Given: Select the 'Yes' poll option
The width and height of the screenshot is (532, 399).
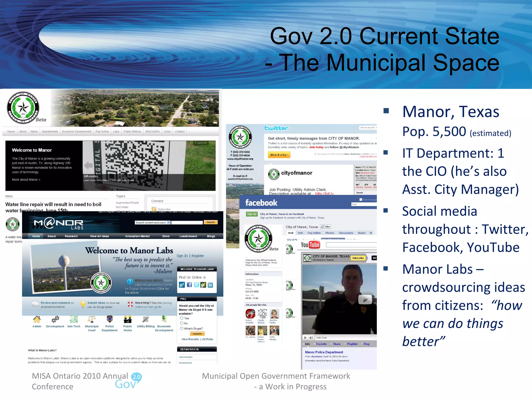Looking at the screenshot, I should [182, 318].
